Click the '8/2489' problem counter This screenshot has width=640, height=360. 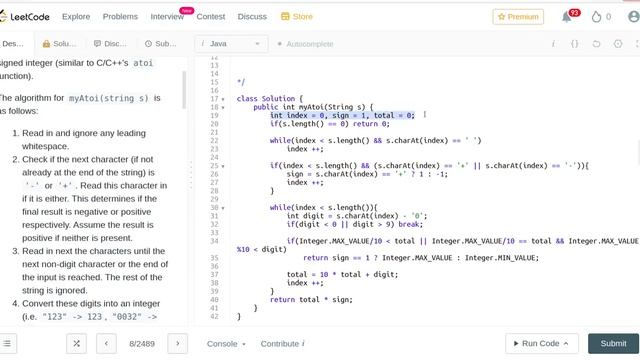142,344
